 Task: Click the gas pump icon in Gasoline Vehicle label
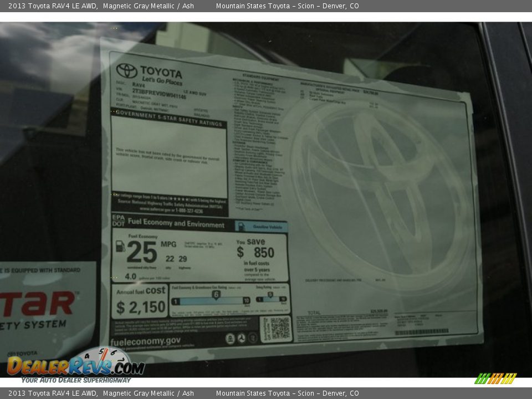click(x=241, y=226)
